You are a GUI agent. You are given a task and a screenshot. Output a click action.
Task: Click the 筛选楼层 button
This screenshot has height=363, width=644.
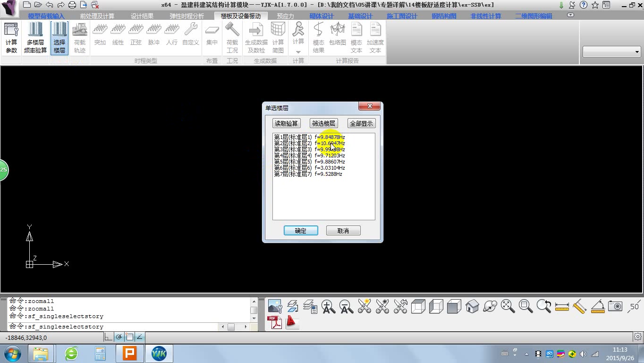(323, 123)
